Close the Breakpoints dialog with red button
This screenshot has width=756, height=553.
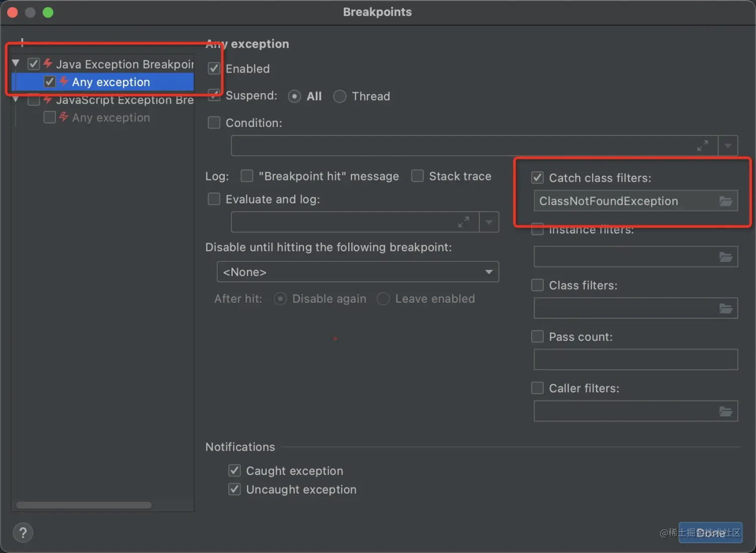pos(13,13)
